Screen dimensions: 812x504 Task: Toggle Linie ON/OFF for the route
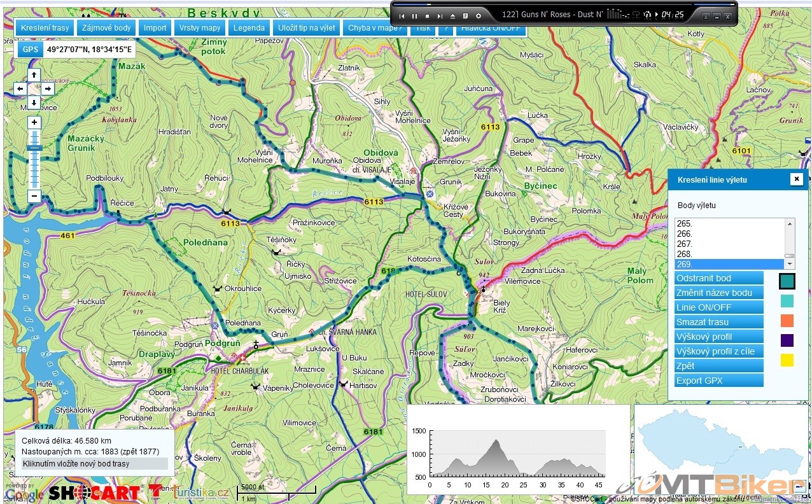718,307
